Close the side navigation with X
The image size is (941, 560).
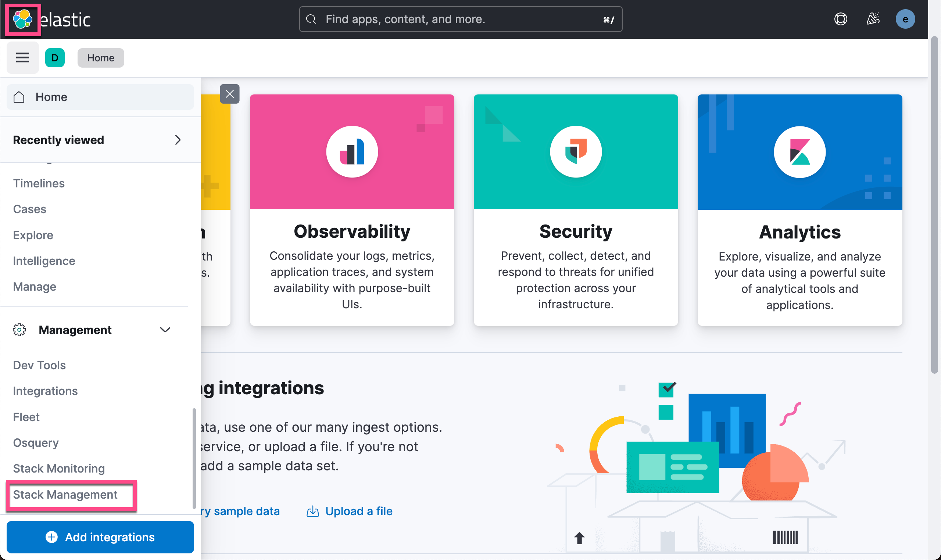(229, 94)
